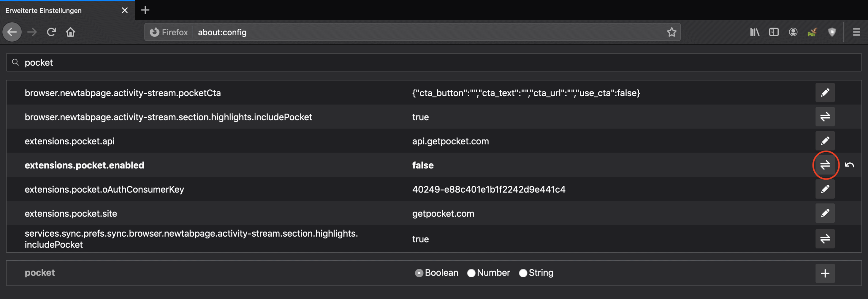Open the home page via house icon
868x299 pixels.
pos(71,32)
